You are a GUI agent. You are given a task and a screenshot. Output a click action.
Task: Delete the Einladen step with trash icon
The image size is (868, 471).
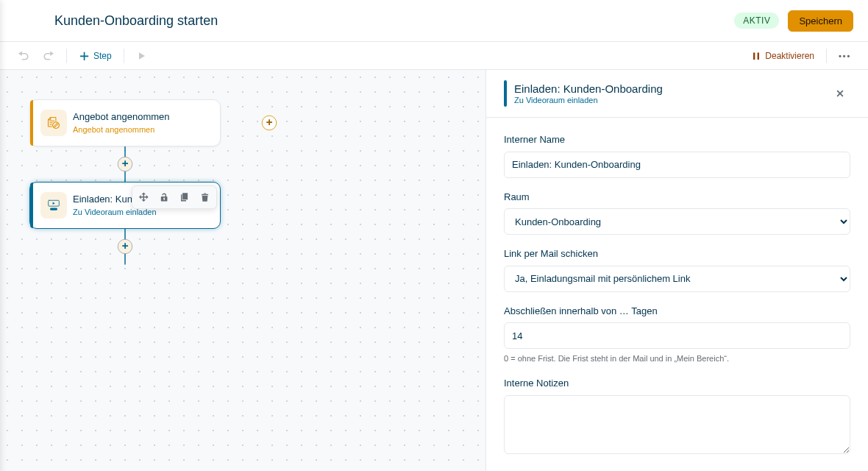[x=204, y=197]
